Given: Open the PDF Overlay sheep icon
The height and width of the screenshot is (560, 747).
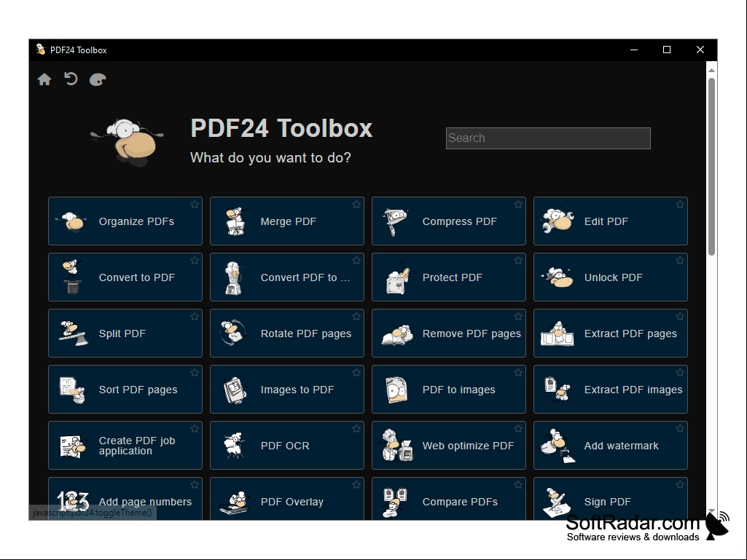Looking at the screenshot, I should pos(235,503).
